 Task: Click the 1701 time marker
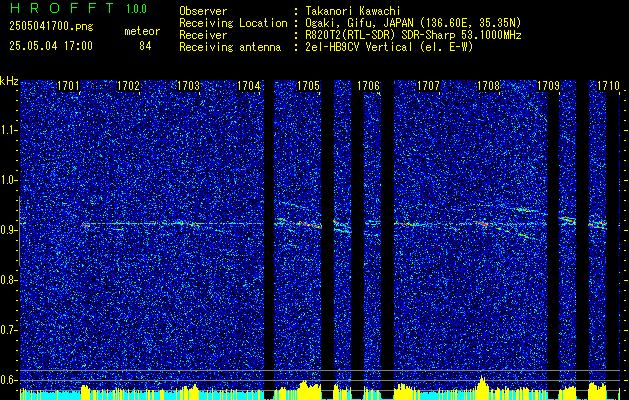coord(68,86)
